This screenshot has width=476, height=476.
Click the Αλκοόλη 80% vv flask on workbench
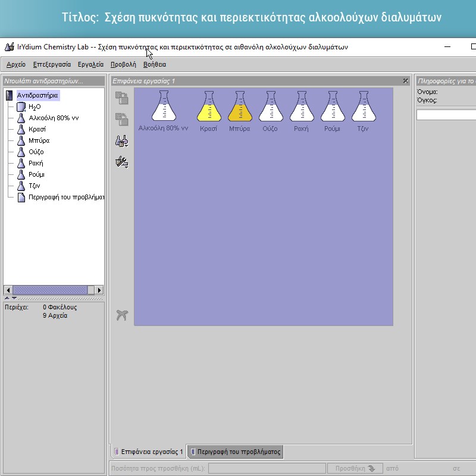(x=164, y=106)
